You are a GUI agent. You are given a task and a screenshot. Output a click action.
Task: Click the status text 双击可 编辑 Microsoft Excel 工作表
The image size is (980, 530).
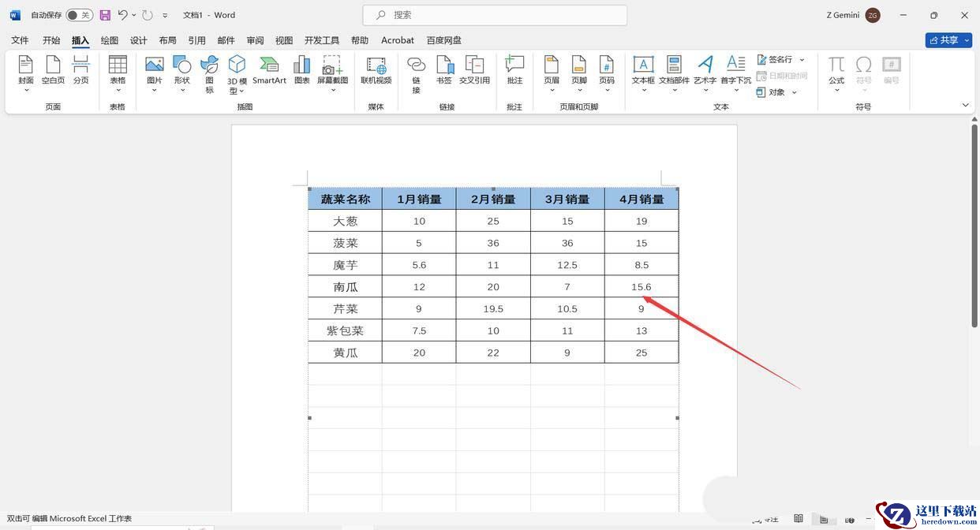coord(69,519)
